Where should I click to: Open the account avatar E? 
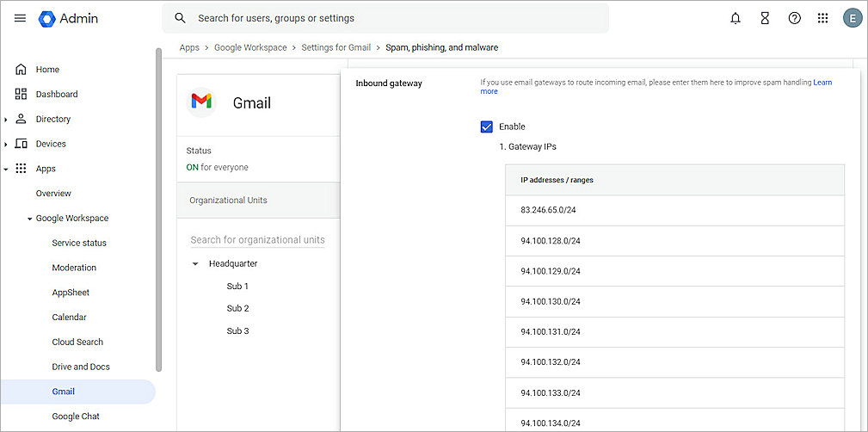(852, 18)
